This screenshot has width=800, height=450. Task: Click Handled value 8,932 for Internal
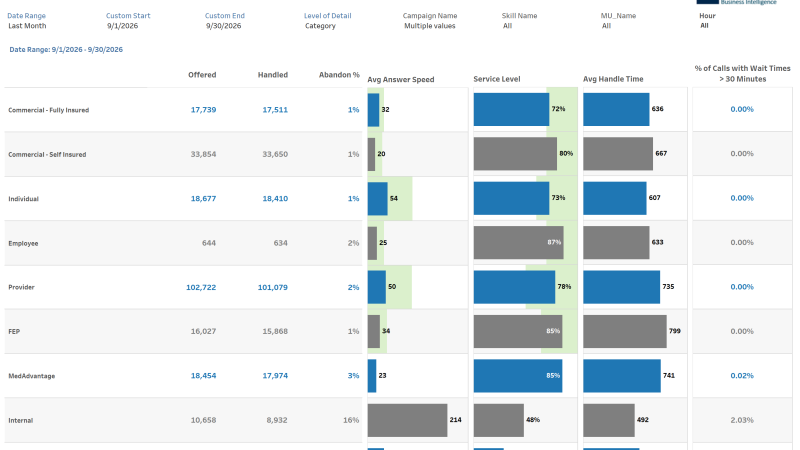click(277, 420)
